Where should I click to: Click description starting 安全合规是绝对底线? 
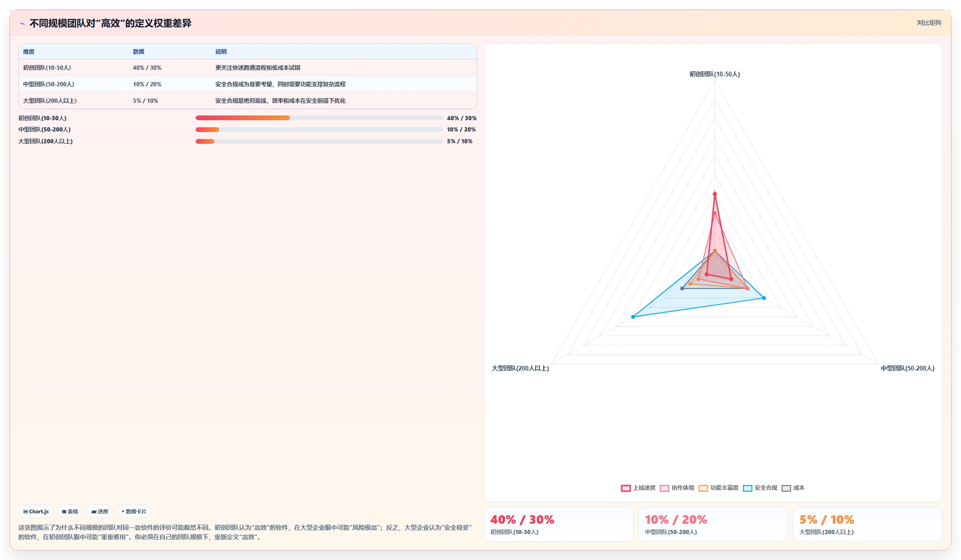tap(281, 101)
